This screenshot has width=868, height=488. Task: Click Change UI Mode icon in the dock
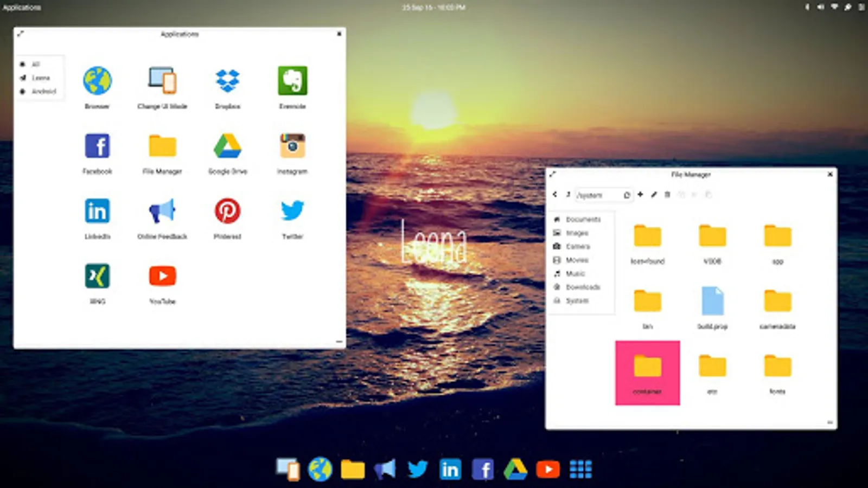pos(288,469)
